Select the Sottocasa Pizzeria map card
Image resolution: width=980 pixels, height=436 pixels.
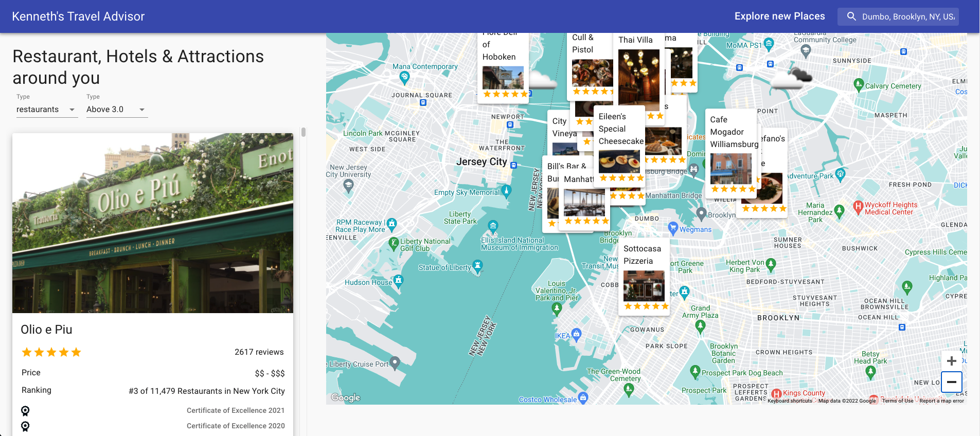pyautogui.click(x=644, y=276)
